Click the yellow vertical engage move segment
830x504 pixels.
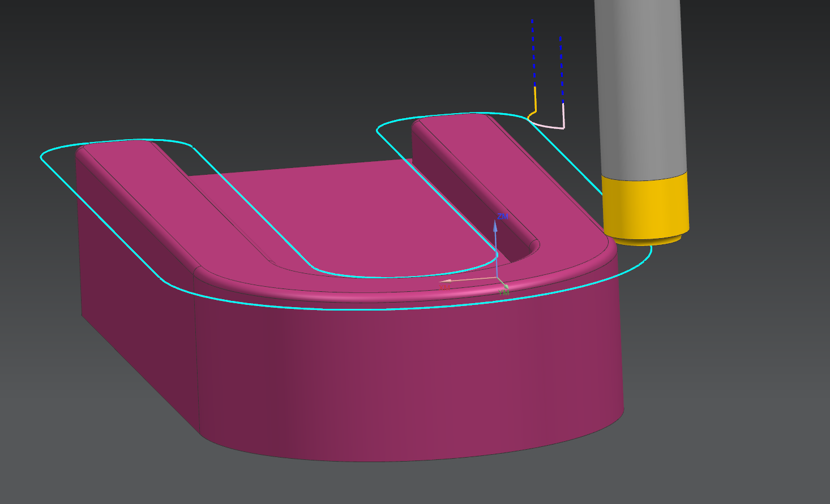coord(535,100)
